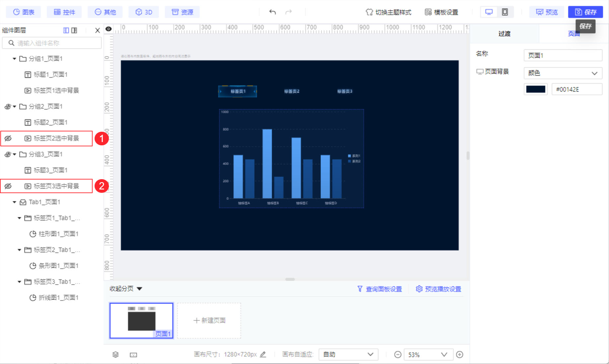Open the background color swatch picker
609x364 pixels.
pyautogui.click(x=536, y=89)
